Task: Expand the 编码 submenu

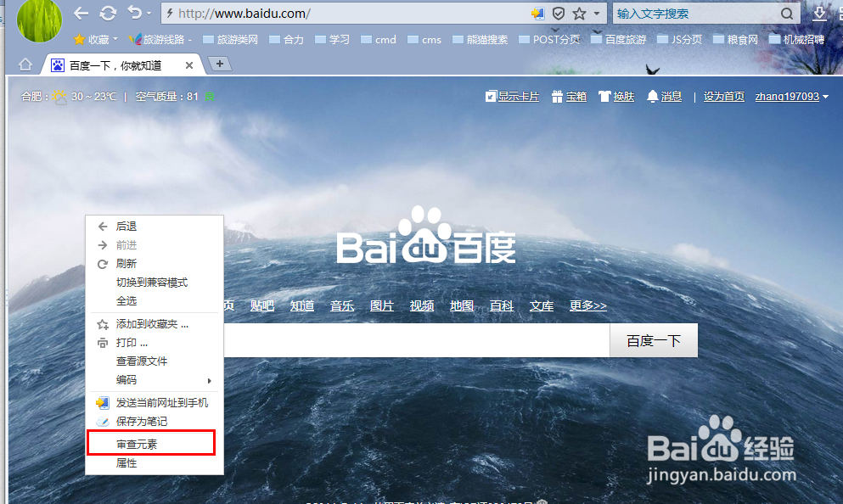Action: [155, 380]
